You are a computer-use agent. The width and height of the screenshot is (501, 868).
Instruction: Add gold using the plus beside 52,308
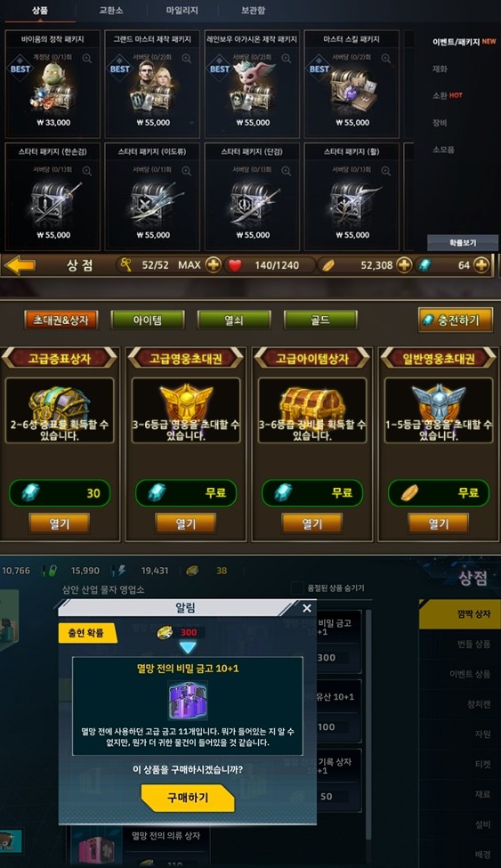point(405,265)
